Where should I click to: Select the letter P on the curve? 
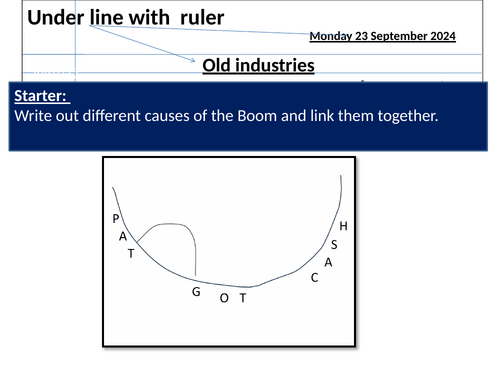pos(116,219)
